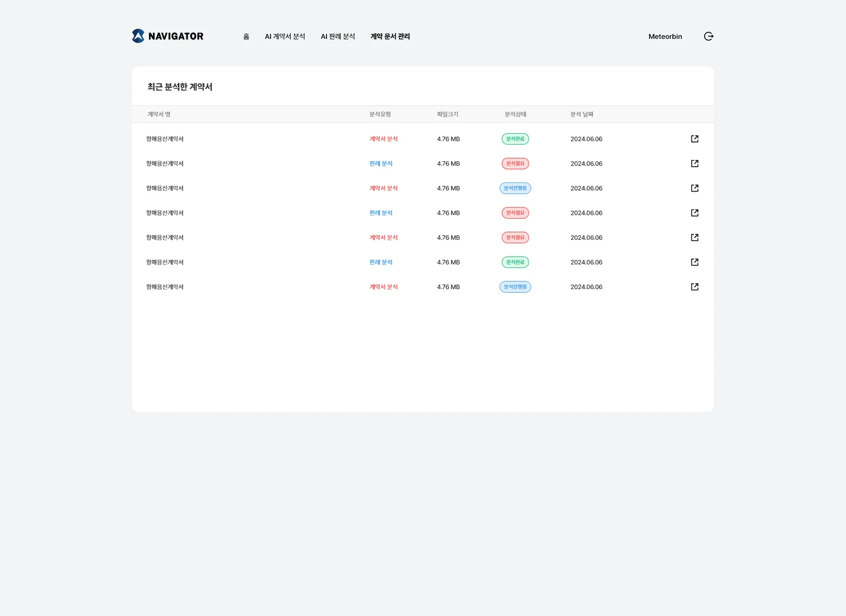Click 계약서 분석 type beside 분석필요 badge

tap(384, 237)
